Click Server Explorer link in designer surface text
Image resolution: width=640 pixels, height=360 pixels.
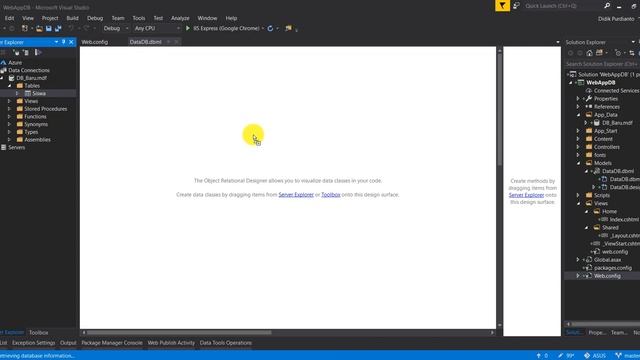click(296, 195)
